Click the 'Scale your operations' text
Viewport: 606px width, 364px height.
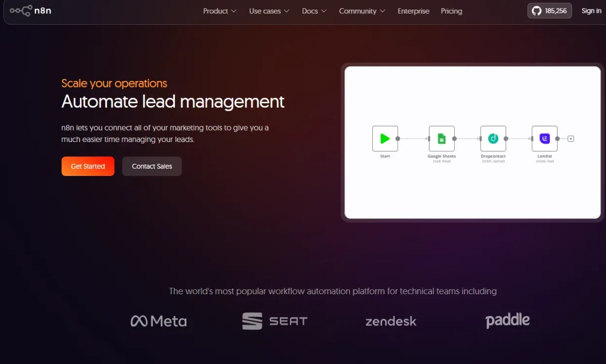click(x=114, y=83)
